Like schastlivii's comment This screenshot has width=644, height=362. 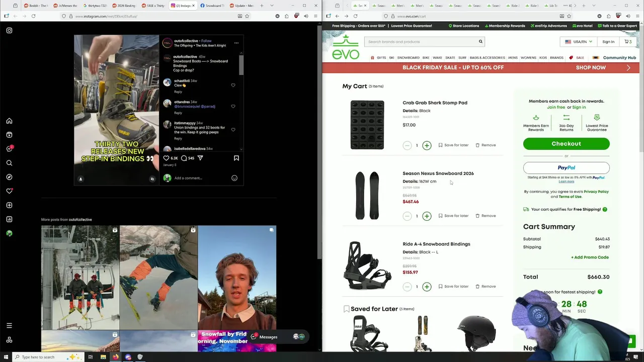[x=233, y=85]
